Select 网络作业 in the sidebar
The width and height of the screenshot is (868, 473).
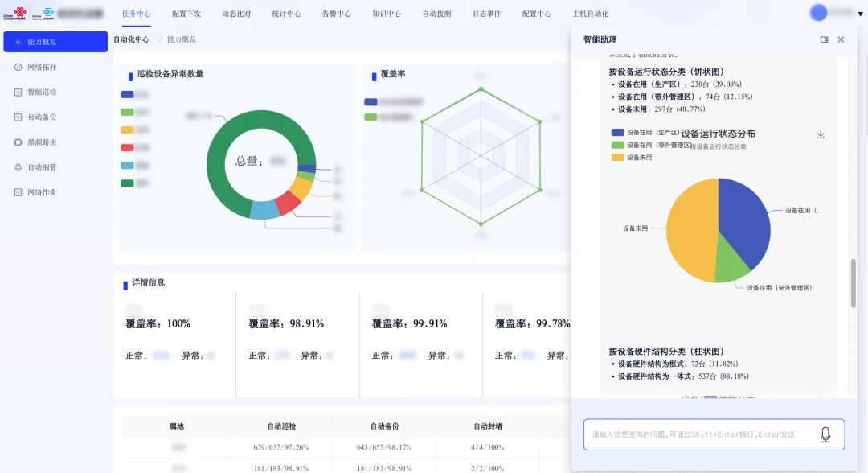point(42,192)
